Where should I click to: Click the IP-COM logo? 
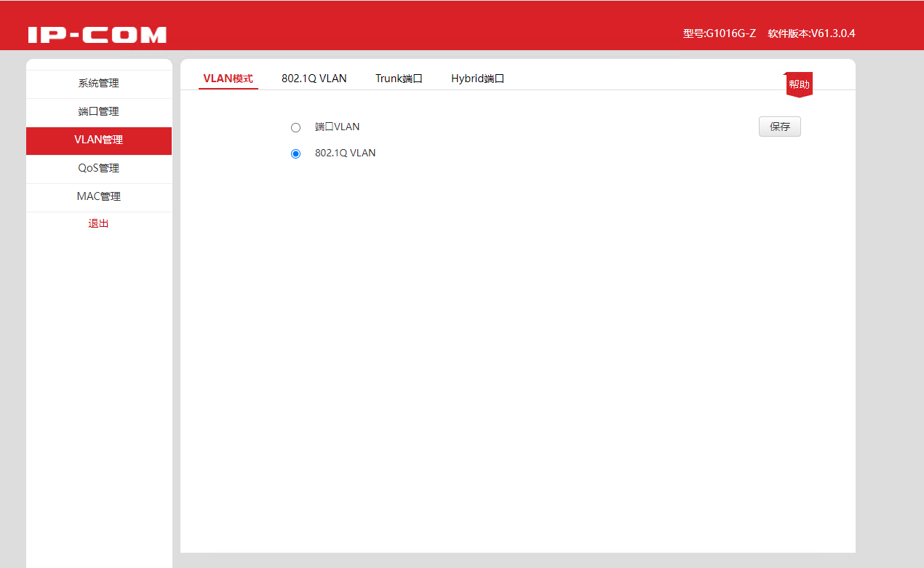pyautogui.click(x=97, y=34)
